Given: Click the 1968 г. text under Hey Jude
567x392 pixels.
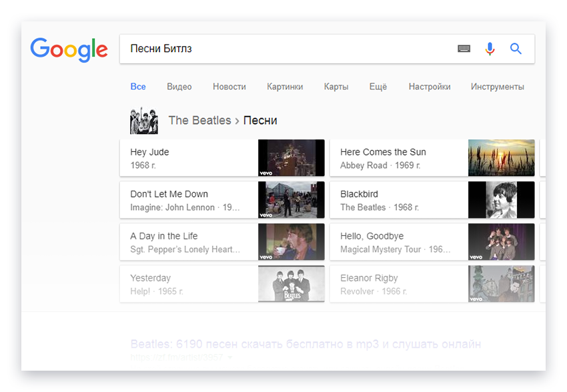Looking at the screenshot, I should coord(143,165).
